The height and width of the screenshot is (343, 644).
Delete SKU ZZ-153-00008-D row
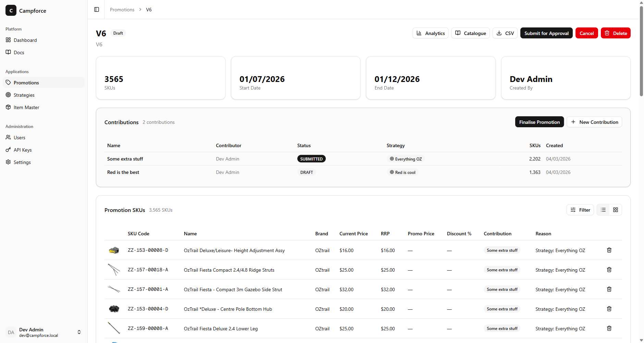[609, 250]
